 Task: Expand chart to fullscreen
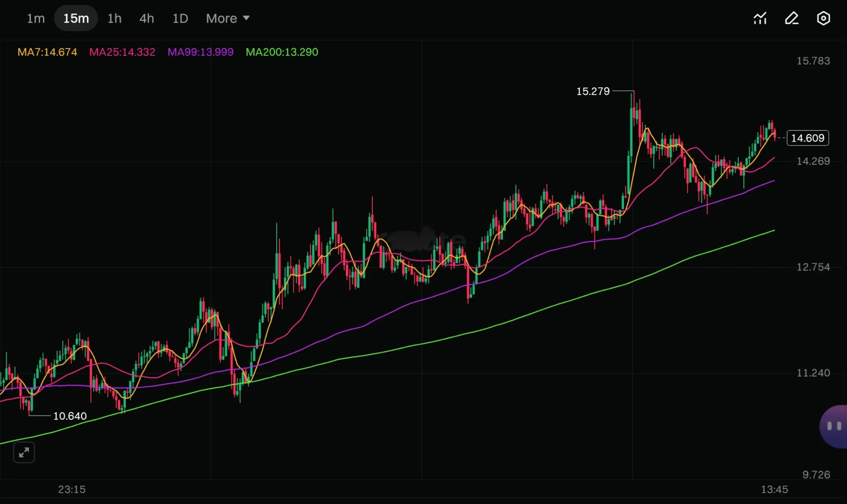coord(24,452)
